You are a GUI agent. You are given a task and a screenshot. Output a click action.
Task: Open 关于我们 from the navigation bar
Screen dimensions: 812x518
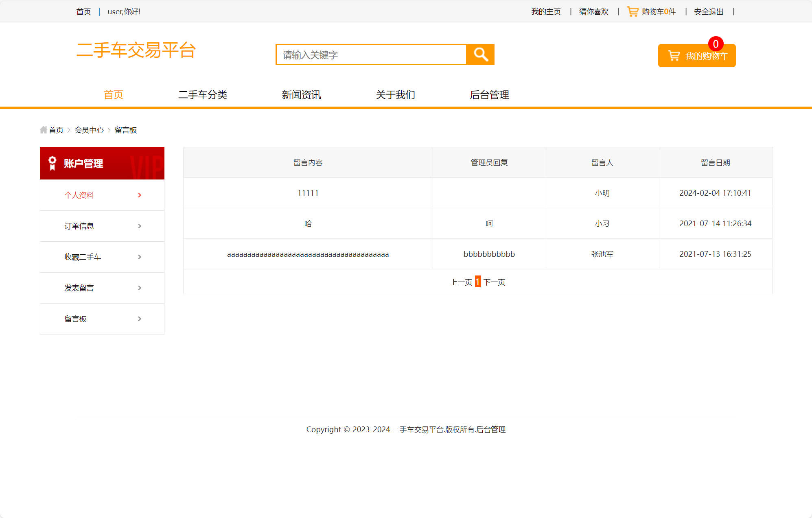pos(396,95)
